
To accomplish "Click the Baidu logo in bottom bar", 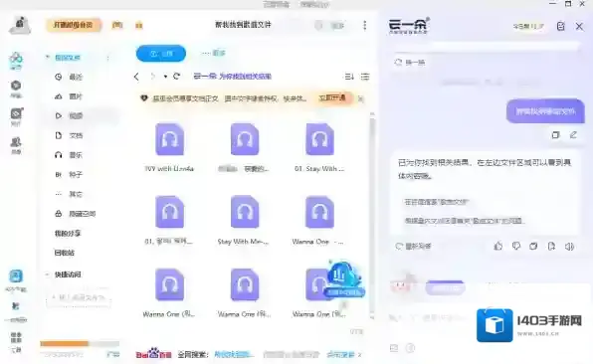I will click(153, 354).
